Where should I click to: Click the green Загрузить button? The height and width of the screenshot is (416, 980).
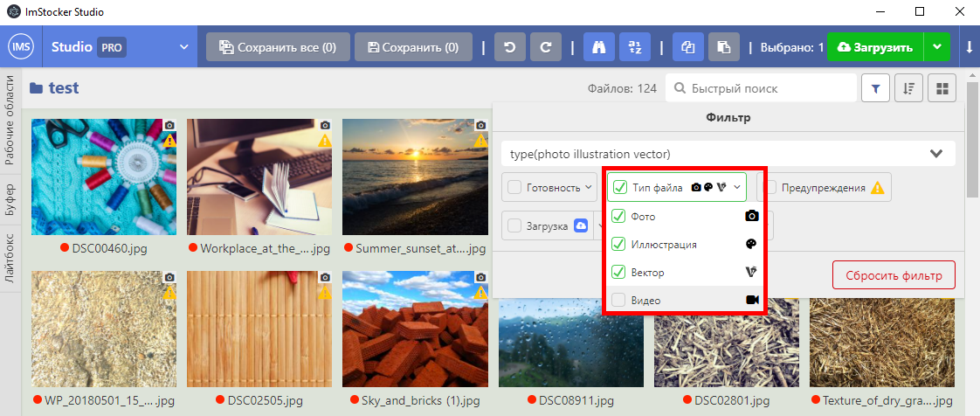pyautogui.click(x=875, y=47)
